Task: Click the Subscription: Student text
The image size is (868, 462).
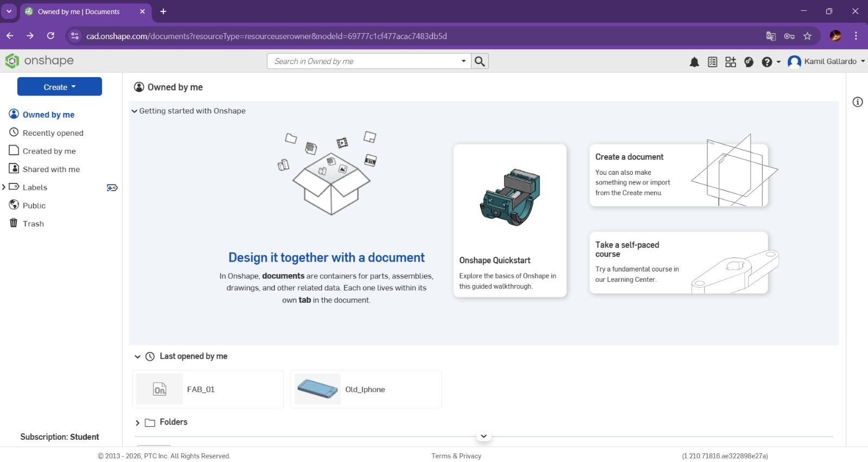Action: pyautogui.click(x=60, y=437)
